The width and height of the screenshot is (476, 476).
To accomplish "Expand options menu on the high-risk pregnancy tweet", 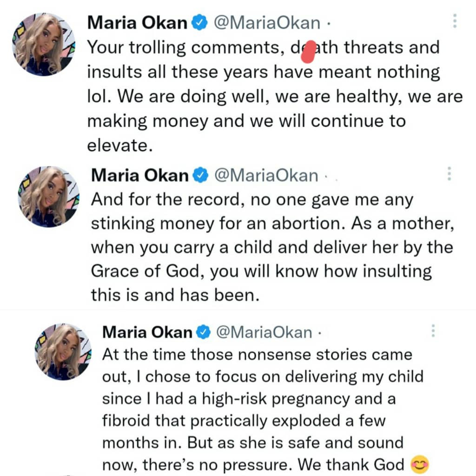I will tap(433, 331).
